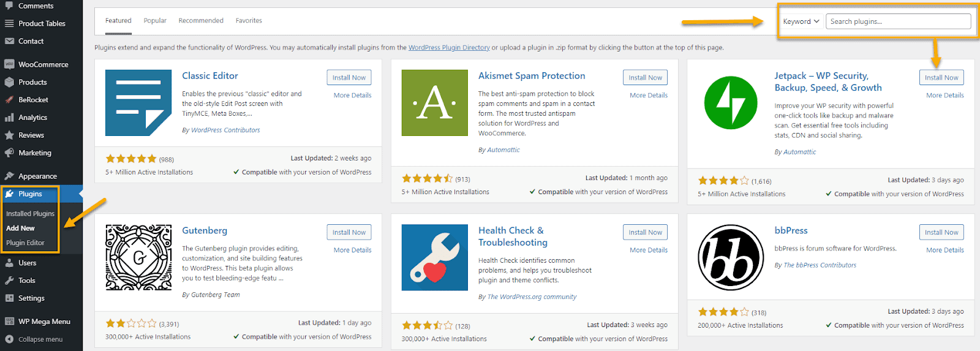The height and width of the screenshot is (351, 980).
Task: Click the Gutenberg Team author link
Action: pyautogui.click(x=216, y=295)
